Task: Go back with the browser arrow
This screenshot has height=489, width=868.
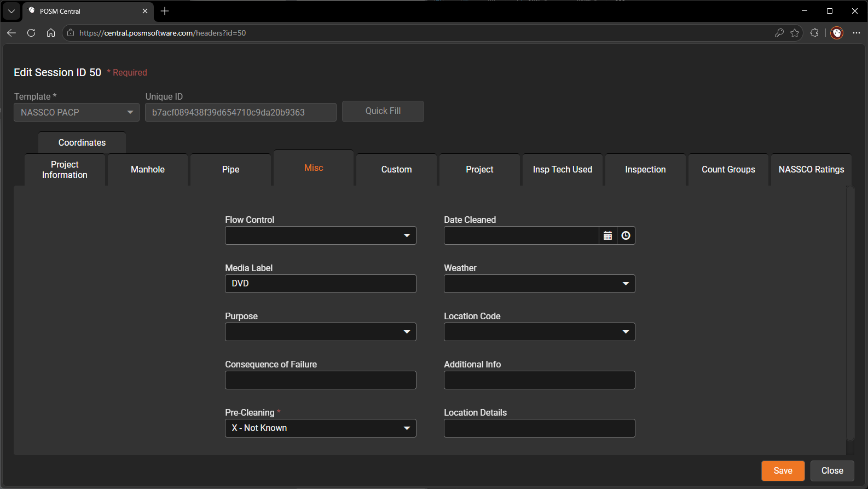Action: [11, 33]
